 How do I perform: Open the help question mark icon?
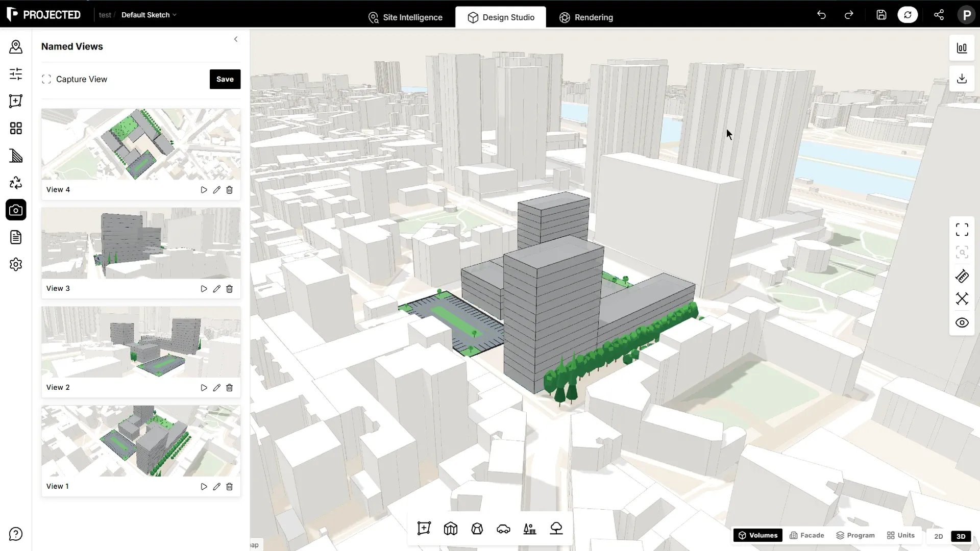16,534
